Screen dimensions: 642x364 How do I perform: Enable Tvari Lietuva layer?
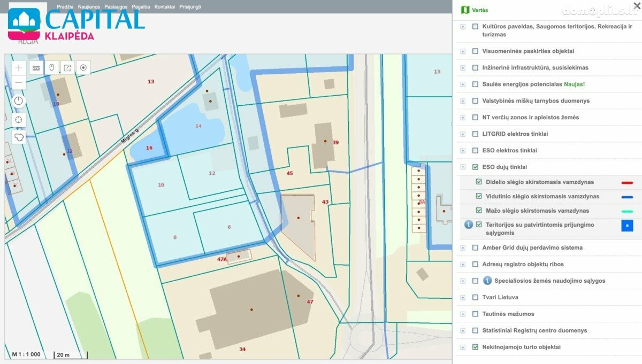click(x=475, y=298)
